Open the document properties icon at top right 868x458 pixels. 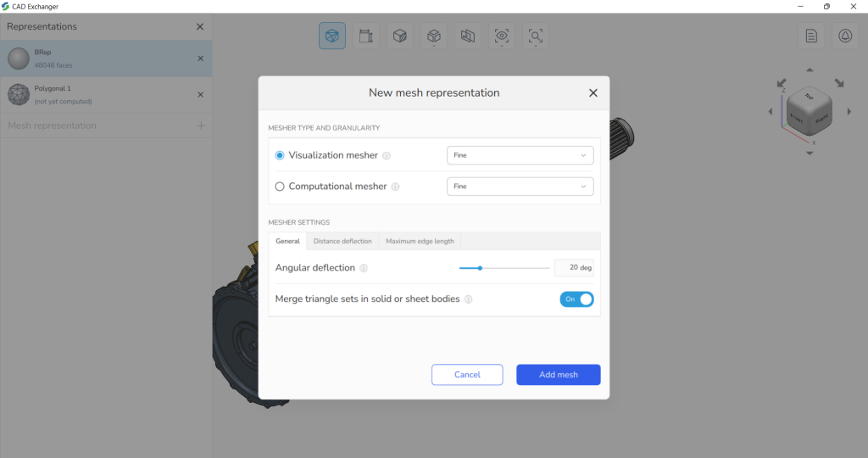point(811,36)
